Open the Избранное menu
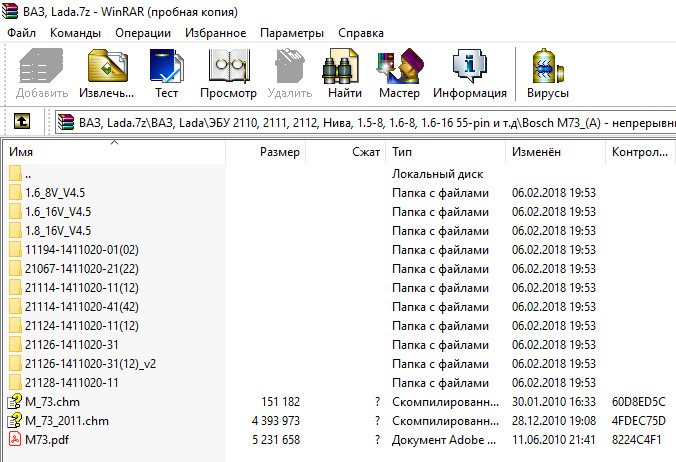 pyautogui.click(x=216, y=33)
